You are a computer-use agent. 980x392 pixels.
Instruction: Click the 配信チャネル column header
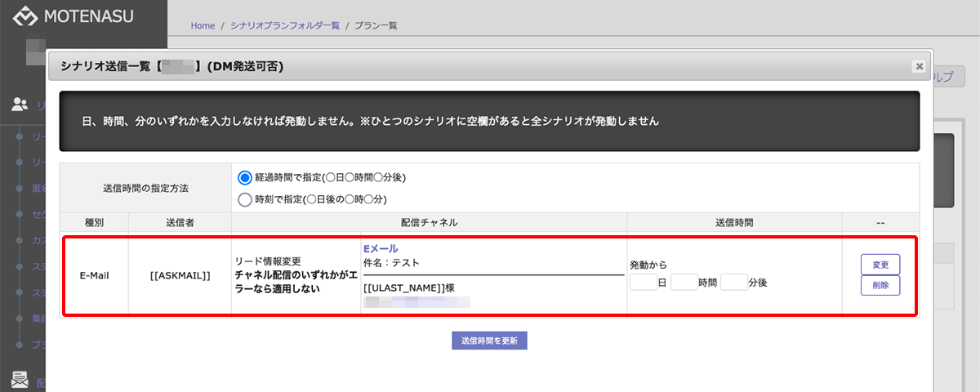click(429, 222)
